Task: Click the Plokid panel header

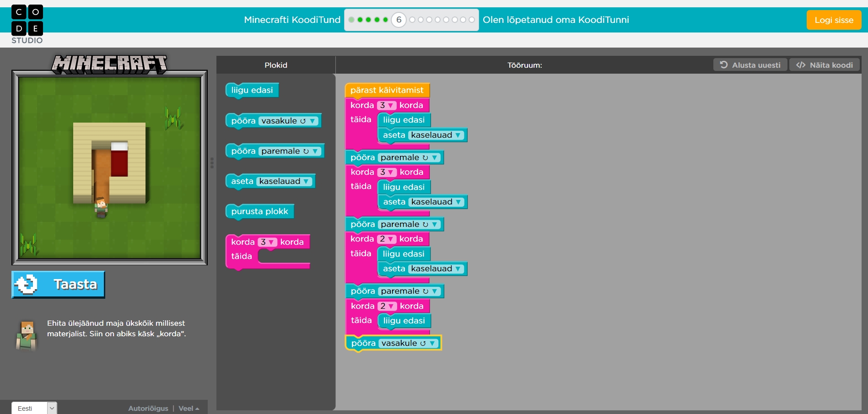Action: pyautogui.click(x=276, y=65)
